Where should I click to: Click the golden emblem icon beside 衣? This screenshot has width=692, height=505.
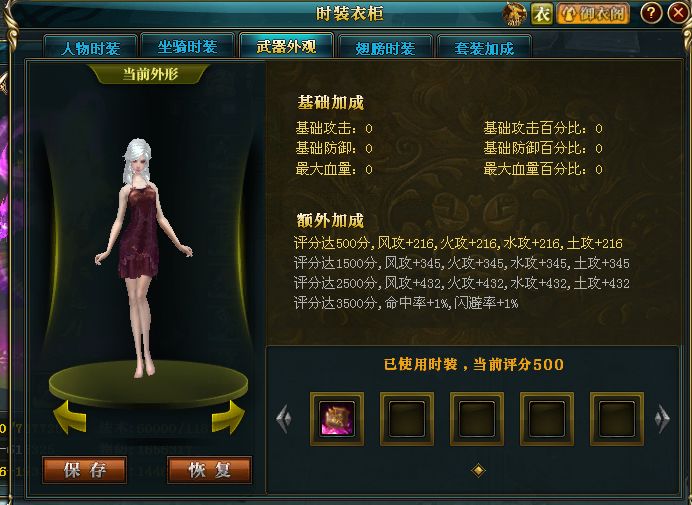515,14
